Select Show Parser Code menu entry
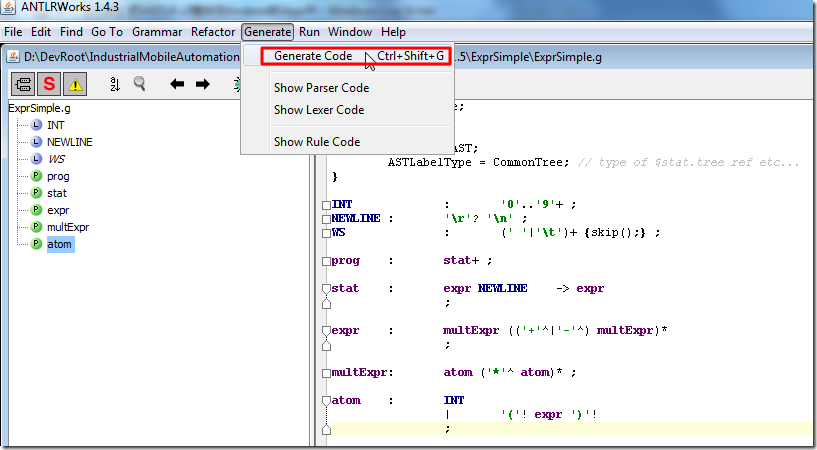Screen dimensions: 817x450 [x=321, y=88]
